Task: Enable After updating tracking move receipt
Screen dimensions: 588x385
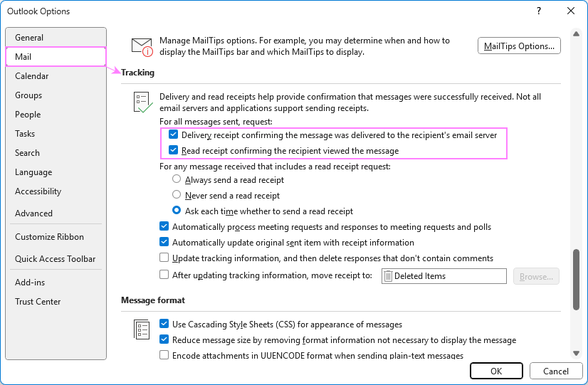Action: point(164,275)
